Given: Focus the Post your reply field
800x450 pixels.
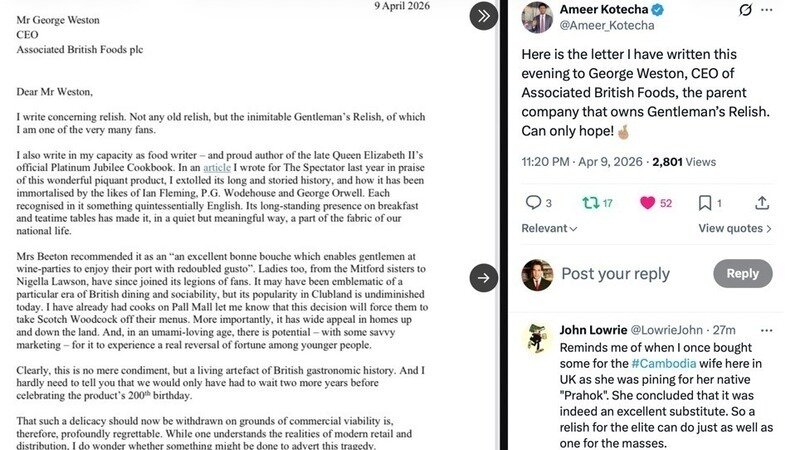Looking at the screenshot, I should (615, 273).
